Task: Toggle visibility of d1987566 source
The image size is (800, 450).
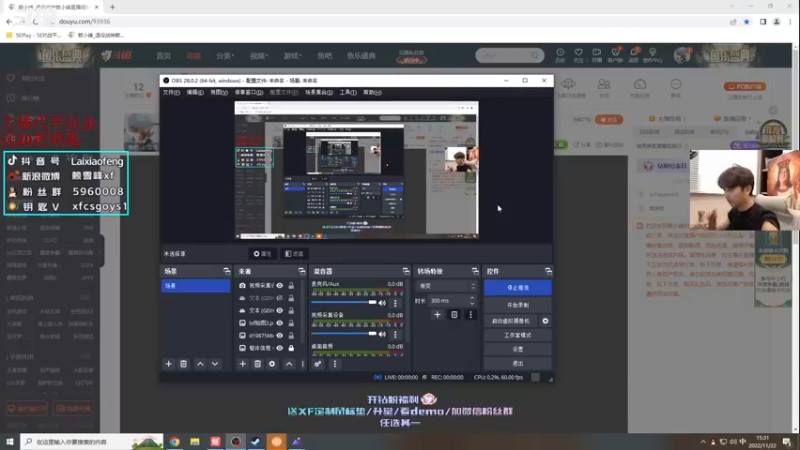Action: click(x=280, y=335)
